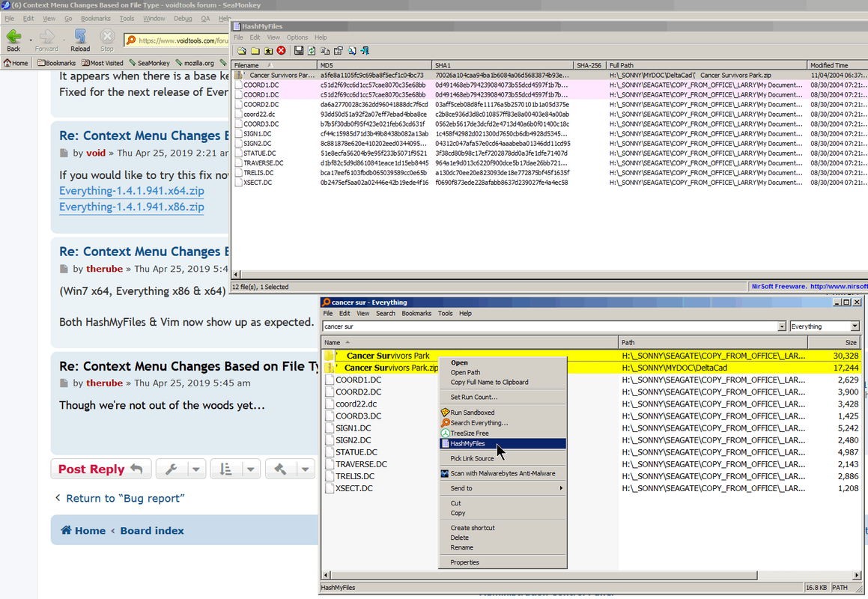Select Copy Full Name to Clipboard

tap(503, 382)
